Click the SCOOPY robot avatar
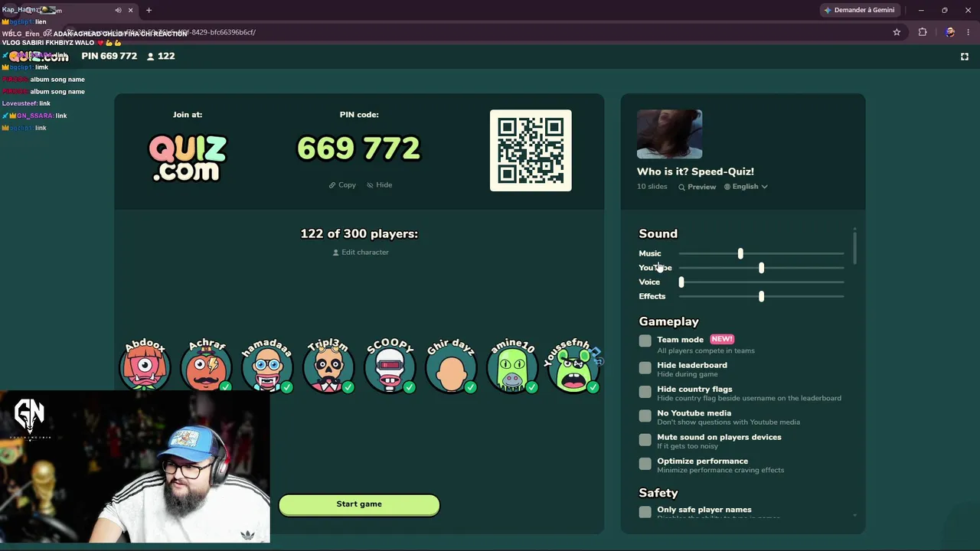 [390, 367]
